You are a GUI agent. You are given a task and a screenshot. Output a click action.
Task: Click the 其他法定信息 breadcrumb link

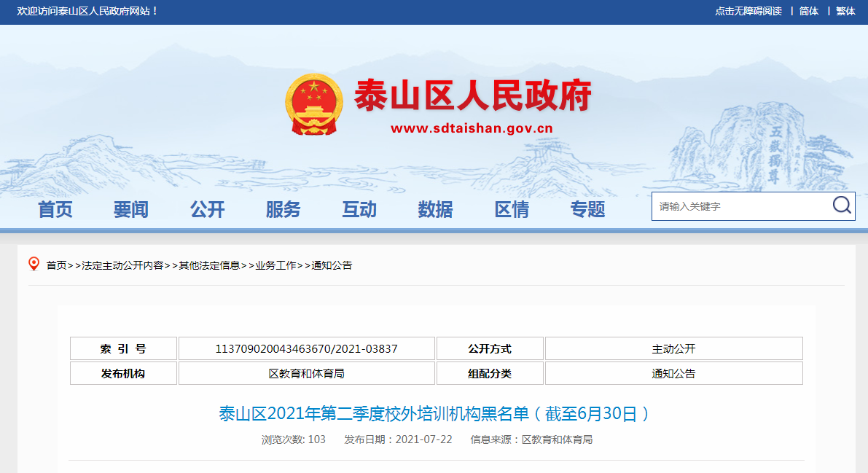[209, 265]
